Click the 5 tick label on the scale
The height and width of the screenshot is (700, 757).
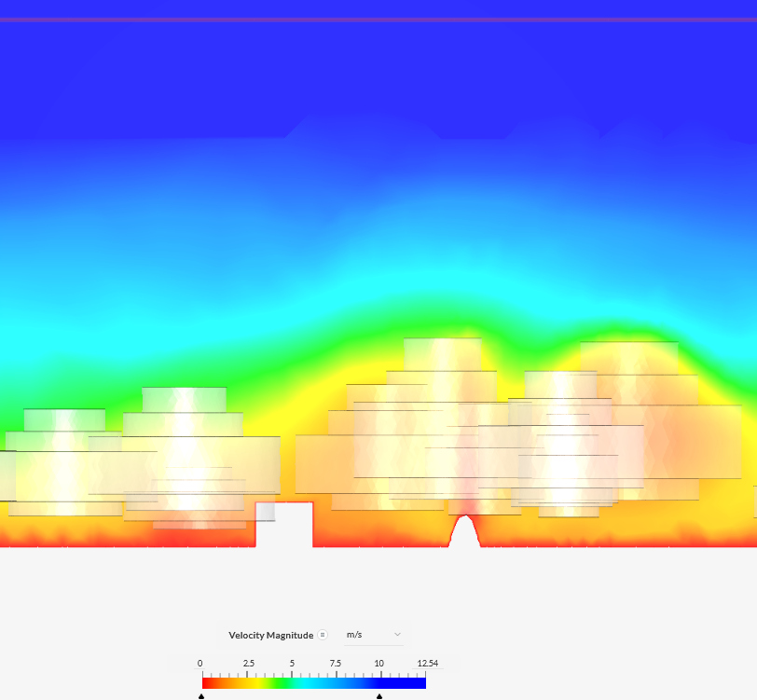[292, 663]
